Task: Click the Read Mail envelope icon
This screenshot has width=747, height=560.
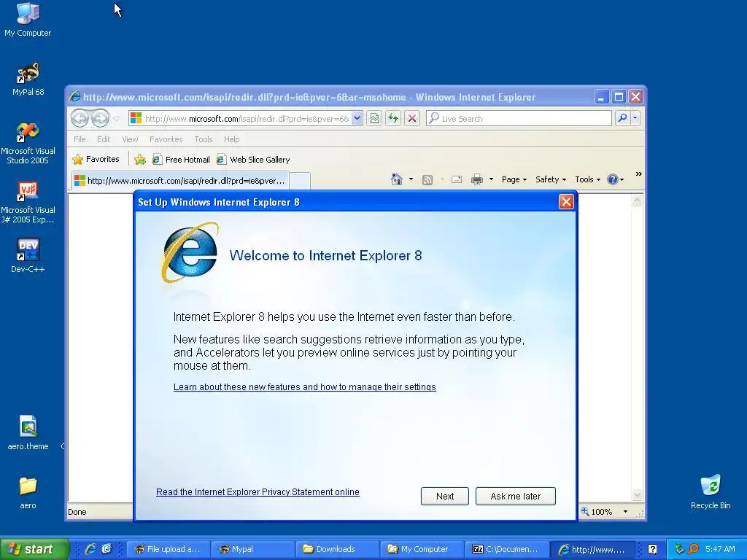Action: pyautogui.click(x=457, y=179)
